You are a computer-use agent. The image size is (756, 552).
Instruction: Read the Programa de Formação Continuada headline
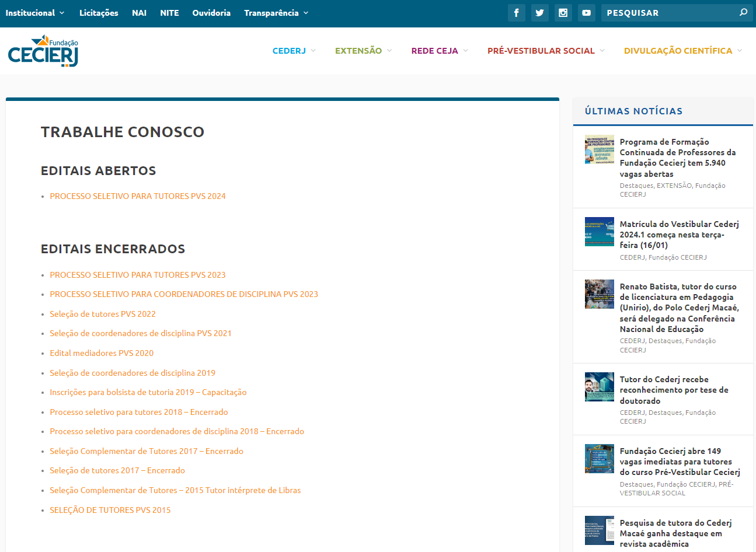click(x=678, y=158)
